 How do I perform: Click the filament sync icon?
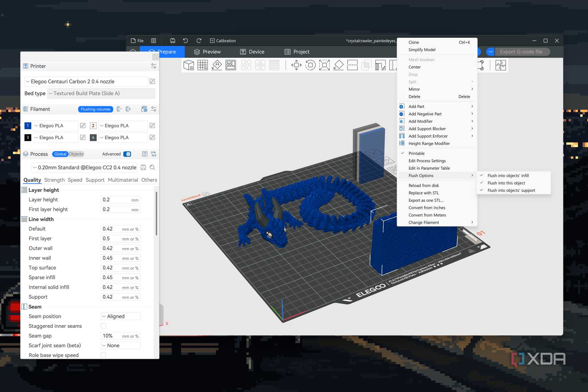coord(144,109)
